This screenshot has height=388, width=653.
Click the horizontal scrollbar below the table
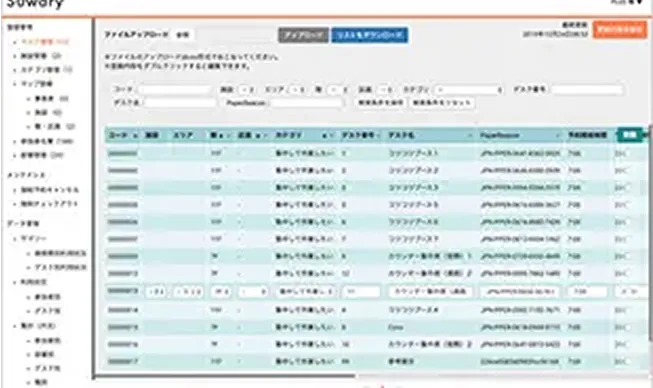(225, 376)
